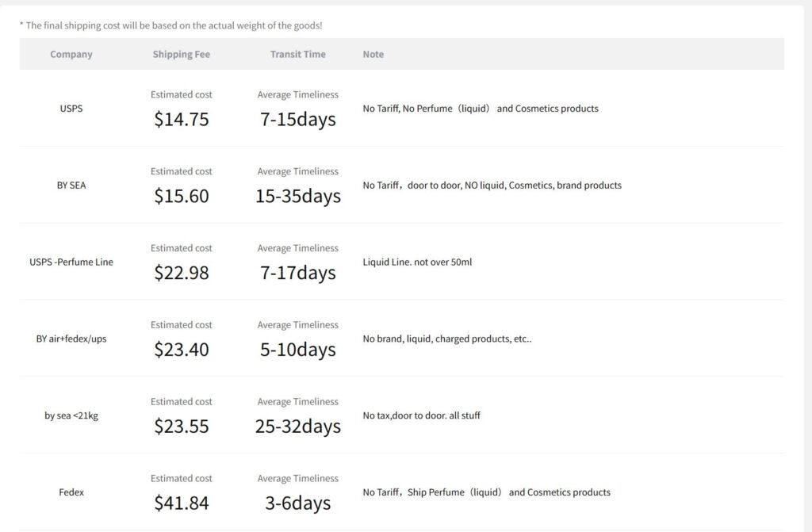Pick the BY air+fedex/ups option
The width and height of the screenshot is (812, 532).
coord(71,339)
